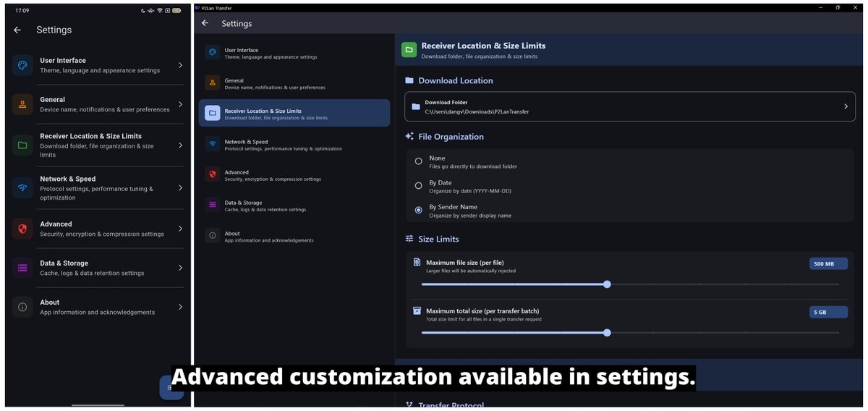Viewport: 868px width, 411px height.
Task: Click 'Larger files will be automatically rejected' text
Action: pos(471,271)
